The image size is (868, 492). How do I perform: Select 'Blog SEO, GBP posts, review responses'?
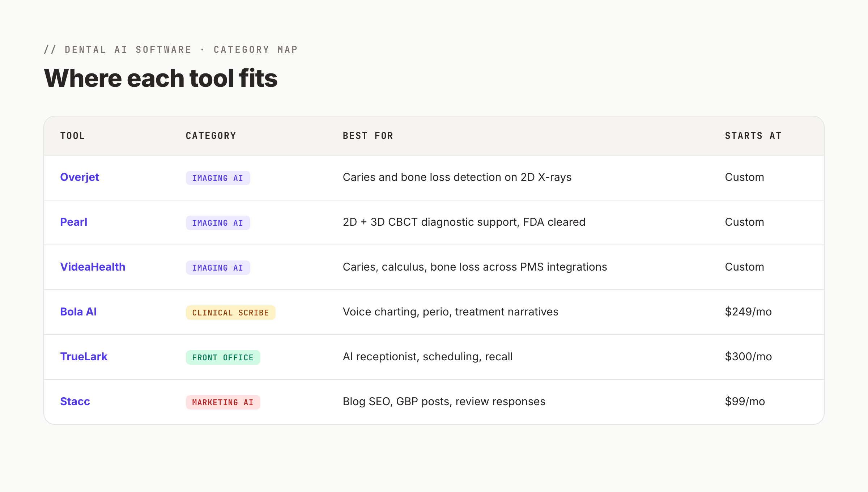pyautogui.click(x=444, y=402)
